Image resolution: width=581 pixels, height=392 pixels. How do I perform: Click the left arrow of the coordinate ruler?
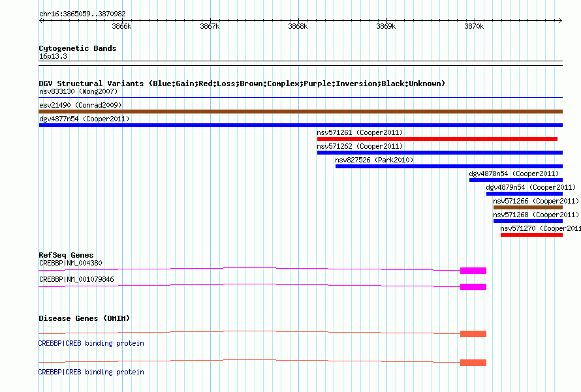coord(40,21)
